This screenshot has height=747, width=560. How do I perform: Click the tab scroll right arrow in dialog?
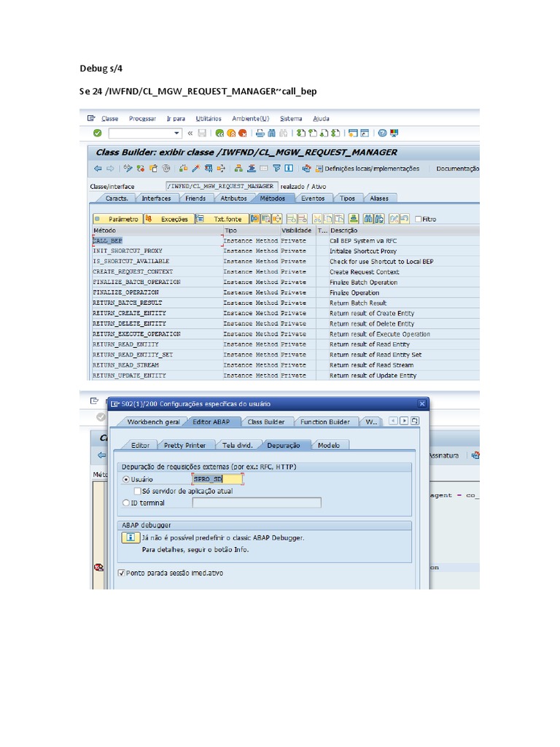click(x=404, y=421)
